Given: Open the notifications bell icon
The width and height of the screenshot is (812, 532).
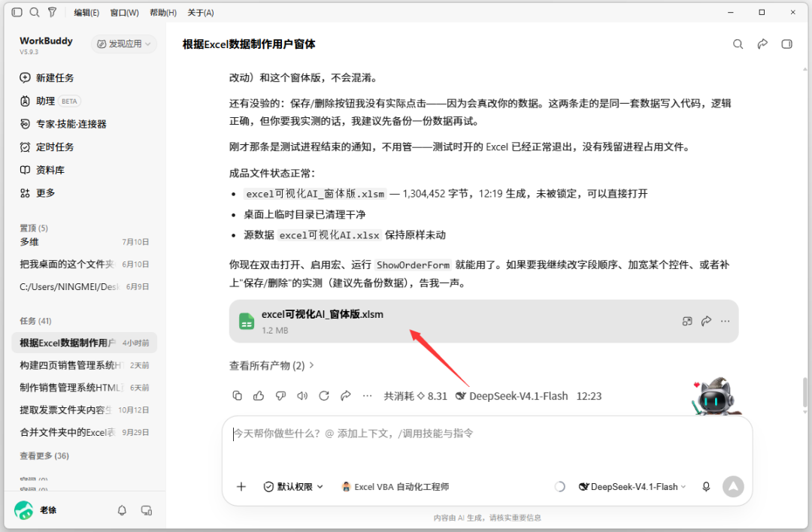Looking at the screenshot, I should [122, 510].
